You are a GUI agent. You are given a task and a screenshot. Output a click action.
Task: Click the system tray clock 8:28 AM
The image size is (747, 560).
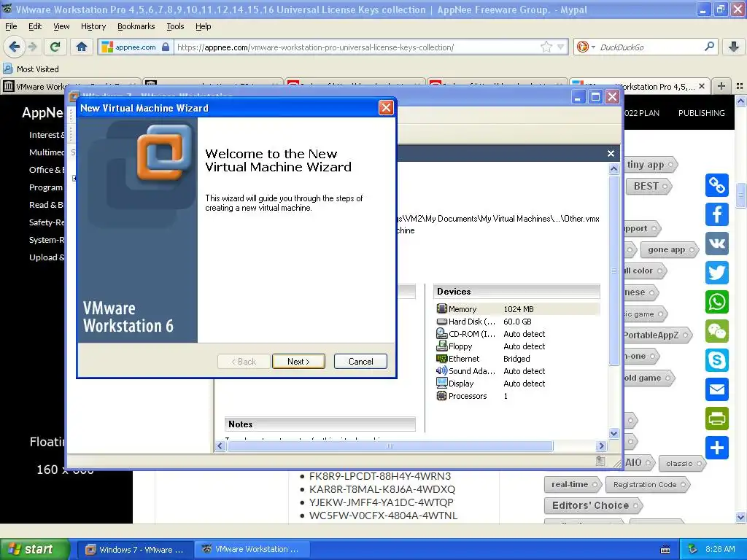tap(720, 550)
